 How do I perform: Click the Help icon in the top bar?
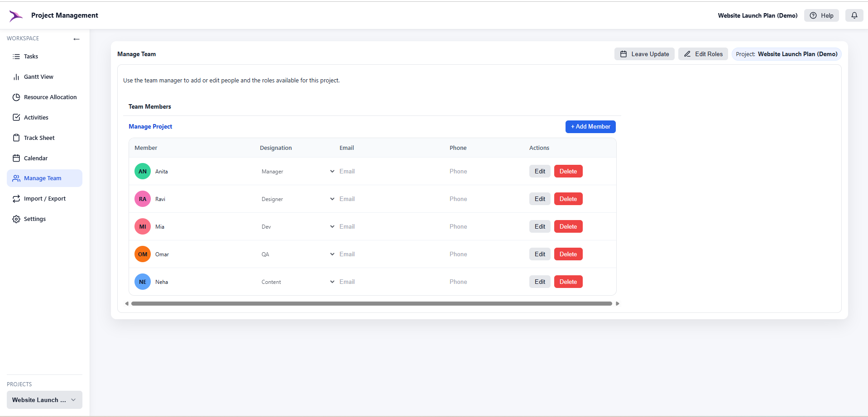pos(812,15)
